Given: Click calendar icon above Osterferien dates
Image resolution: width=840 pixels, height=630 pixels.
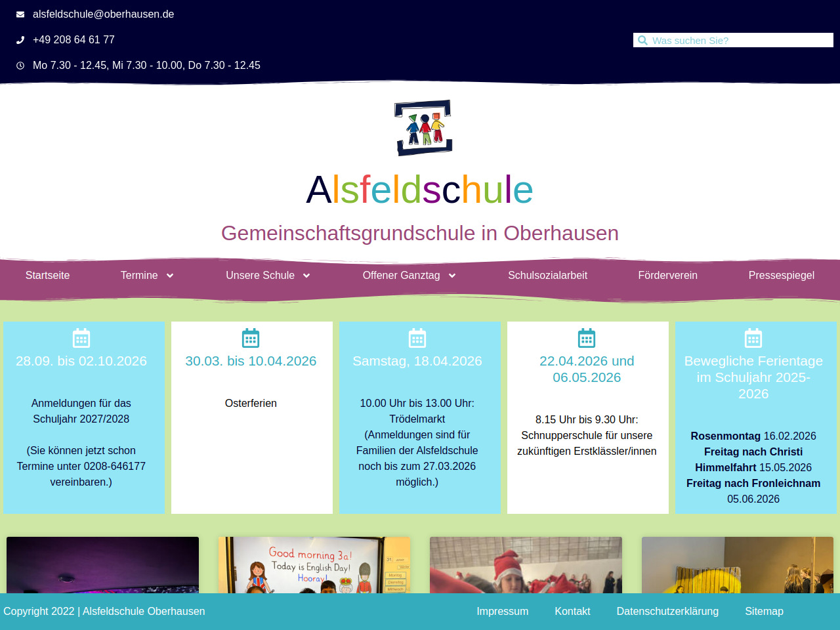Looking at the screenshot, I should 251,338.
